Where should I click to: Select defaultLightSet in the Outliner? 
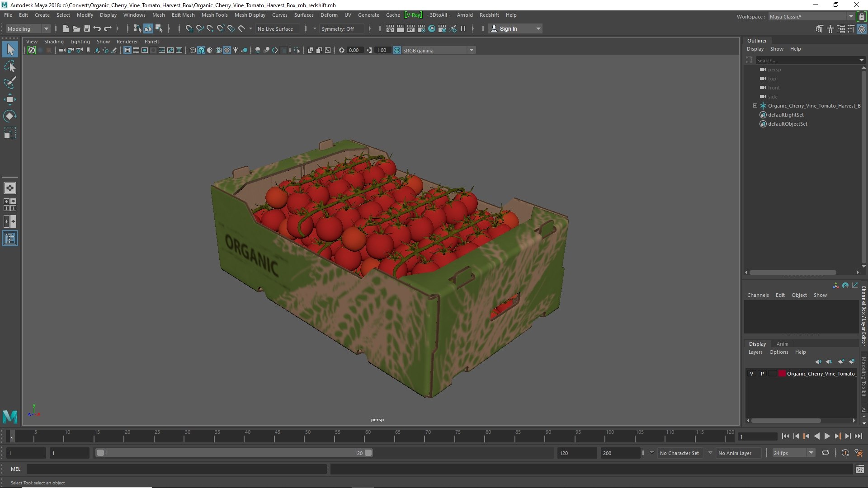click(x=786, y=115)
